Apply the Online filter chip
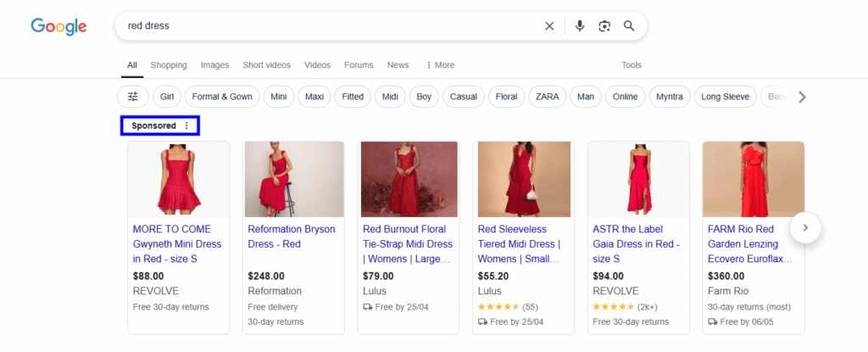Viewport: 868px width, 352px height. [625, 97]
